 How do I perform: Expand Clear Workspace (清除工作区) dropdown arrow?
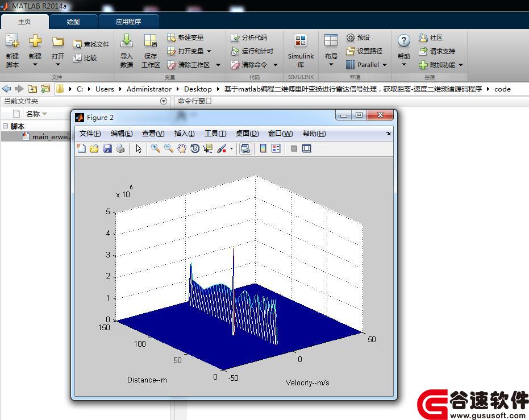pos(218,65)
